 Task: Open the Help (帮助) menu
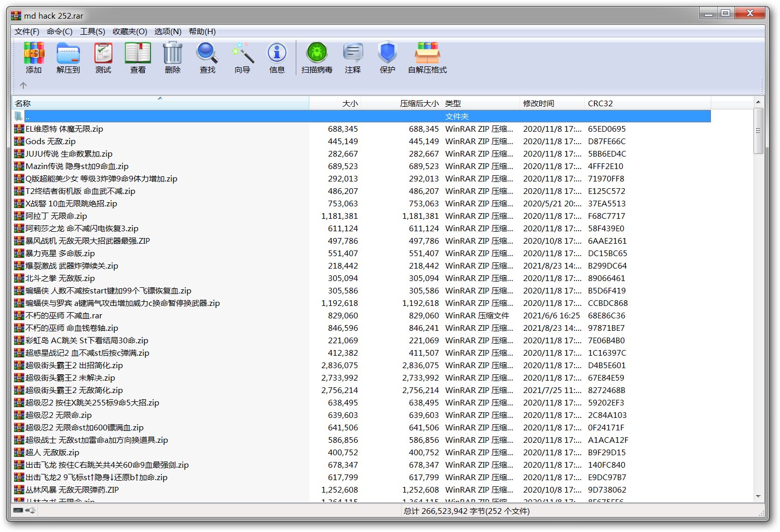point(202,32)
